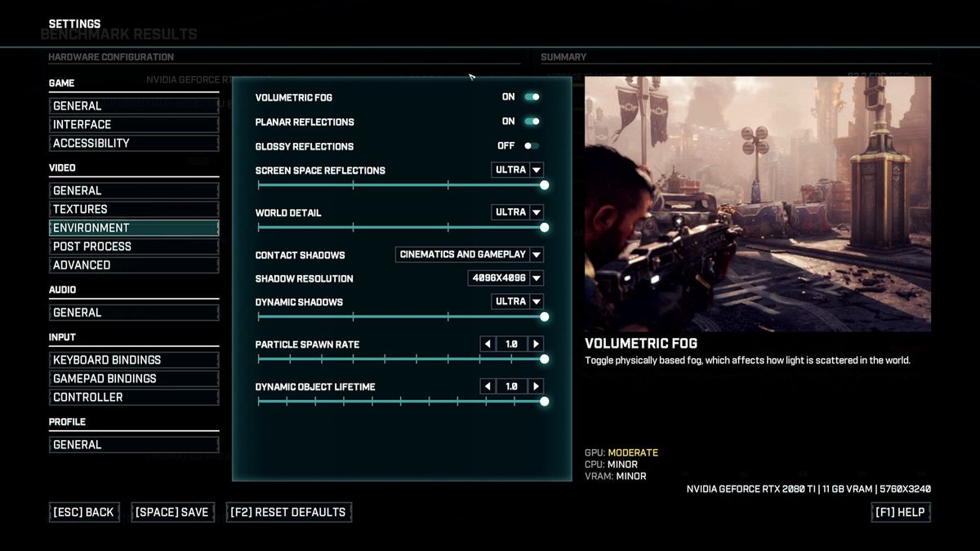Click the [Space] Save button
The height and width of the screenshot is (551, 980).
click(172, 512)
